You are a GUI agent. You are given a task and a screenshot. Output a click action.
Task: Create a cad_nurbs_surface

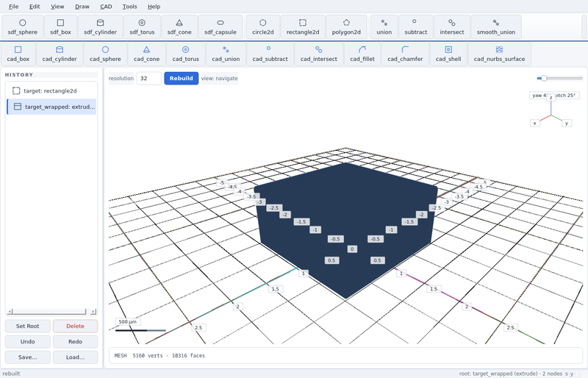[x=499, y=54]
